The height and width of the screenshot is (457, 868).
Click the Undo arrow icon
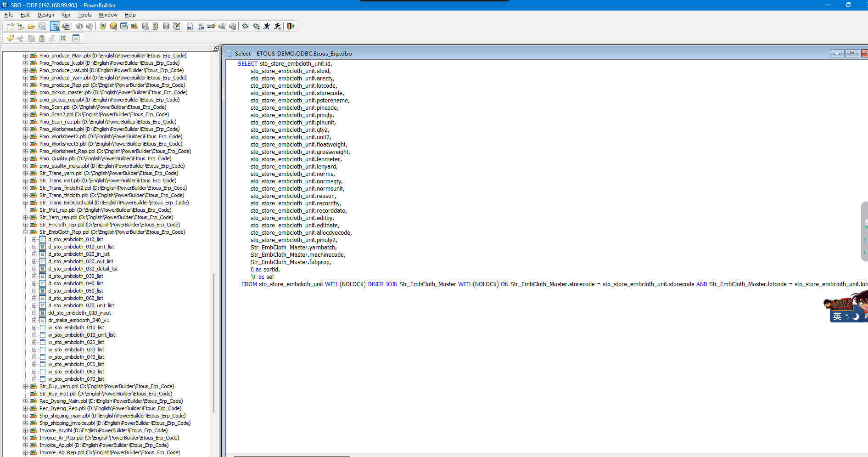point(10,38)
